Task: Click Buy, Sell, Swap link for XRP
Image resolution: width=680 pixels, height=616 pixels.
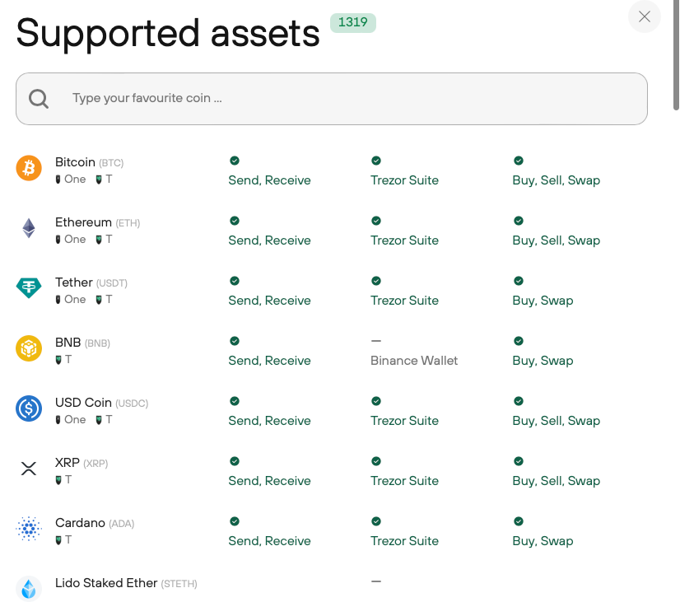Action: [556, 480]
